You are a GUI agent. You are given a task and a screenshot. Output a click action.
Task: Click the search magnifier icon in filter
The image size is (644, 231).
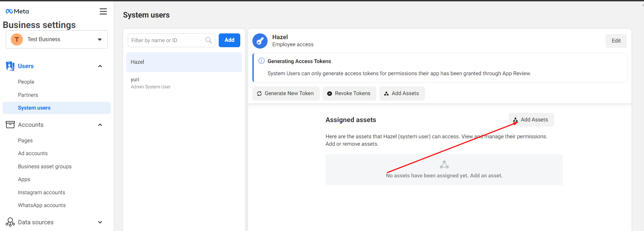pos(209,40)
